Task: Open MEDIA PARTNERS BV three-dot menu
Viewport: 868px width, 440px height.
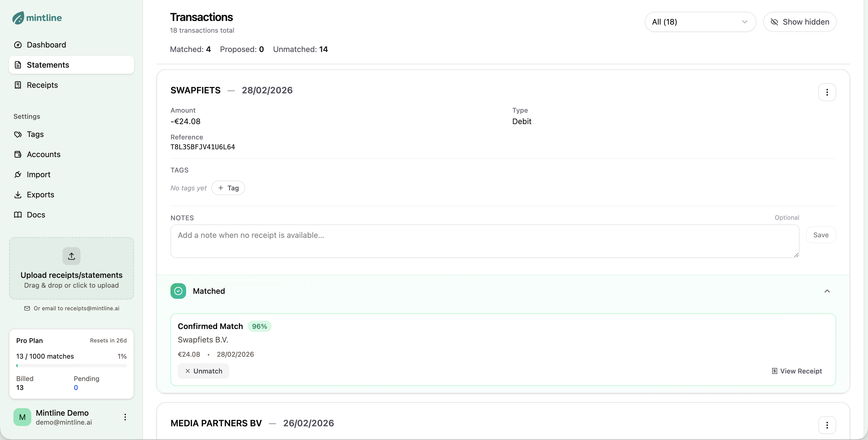Action: click(827, 425)
